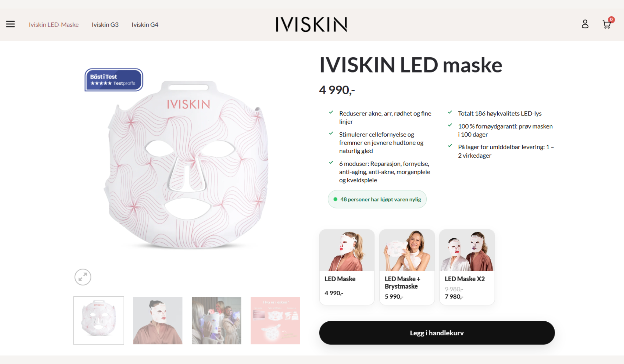Select the first mask product thumbnail
The height and width of the screenshot is (364, 624).
(99, 320)
